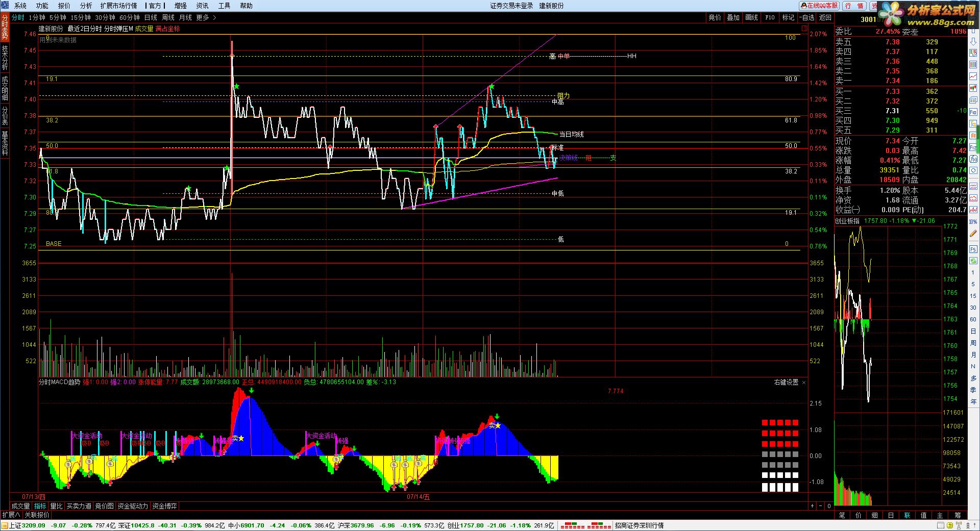This screenshot has width=980, height=531.
Task: Open the 帮助 menu
Action: 247,6
